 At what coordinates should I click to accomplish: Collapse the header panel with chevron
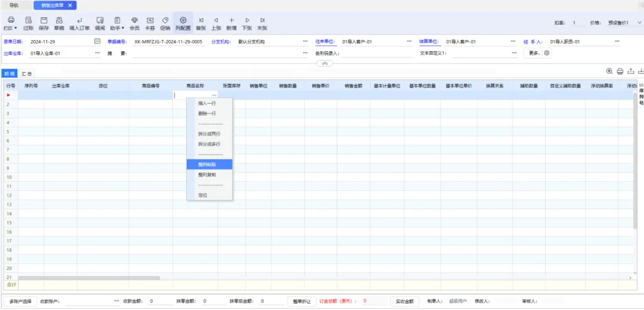pyautogui.click(x=324, y=64)
